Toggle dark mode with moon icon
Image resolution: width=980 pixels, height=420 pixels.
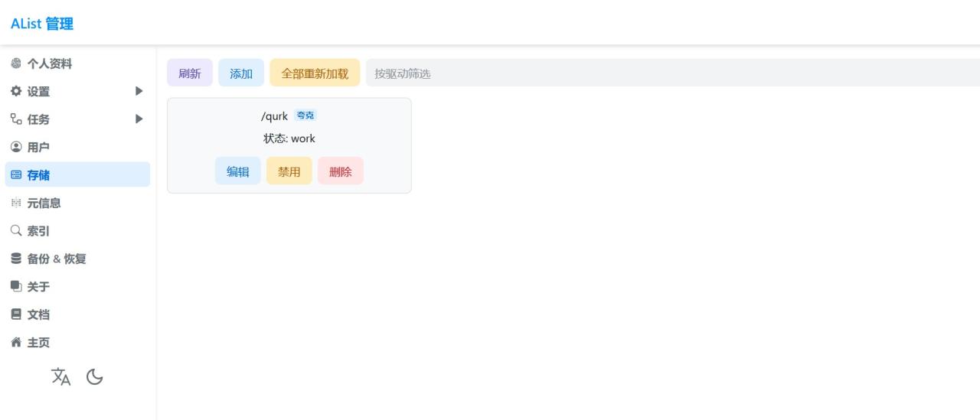pyautogui.click(x=95, y=376)
